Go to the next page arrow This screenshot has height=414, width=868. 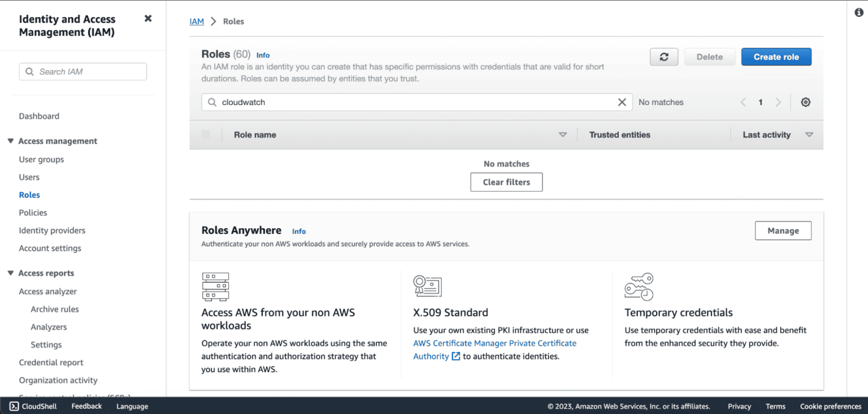[x=778, y=102]
